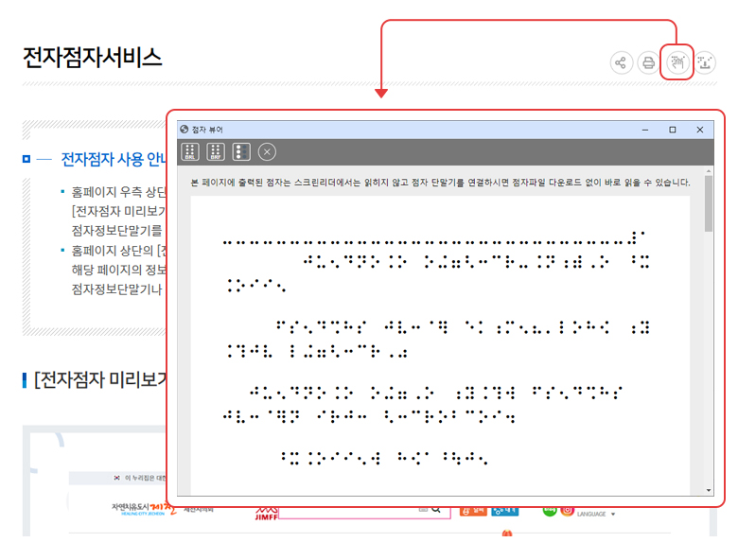Select the BRL format button in viewer
This screenshot has height=560, width=738.
pyautogui.click(x=190, y=152)
